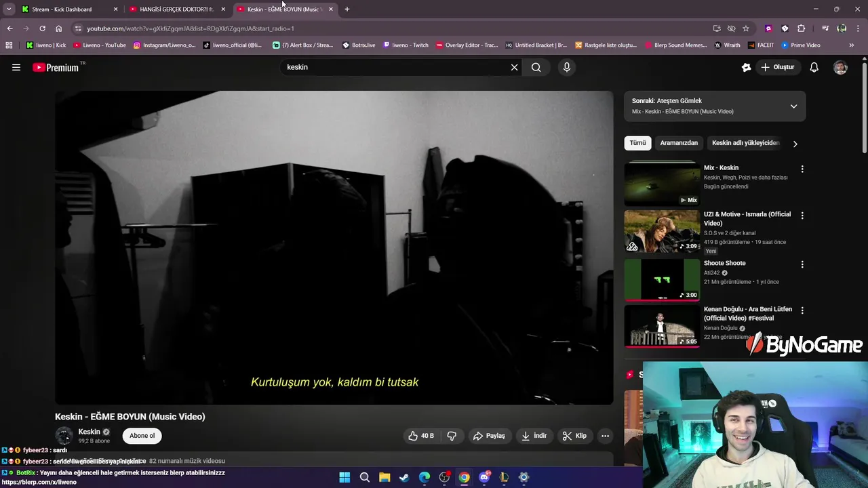
Task: Run the search with the magnifier button
Action: tap(536, 67)
